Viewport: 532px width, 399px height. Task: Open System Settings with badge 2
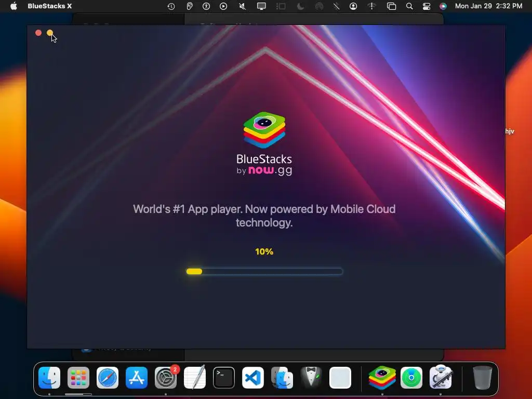point(166,378)
